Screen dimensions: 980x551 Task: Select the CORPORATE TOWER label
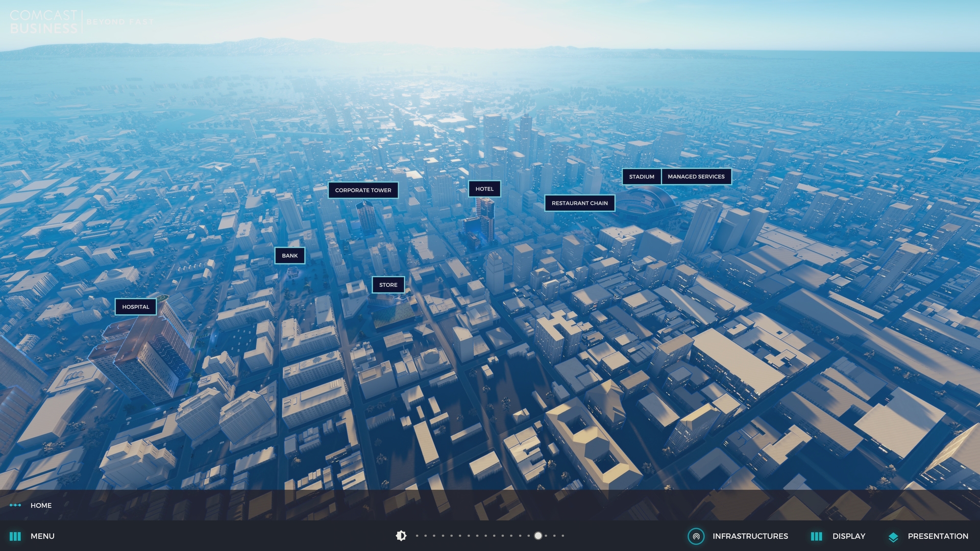click(363, 190)
